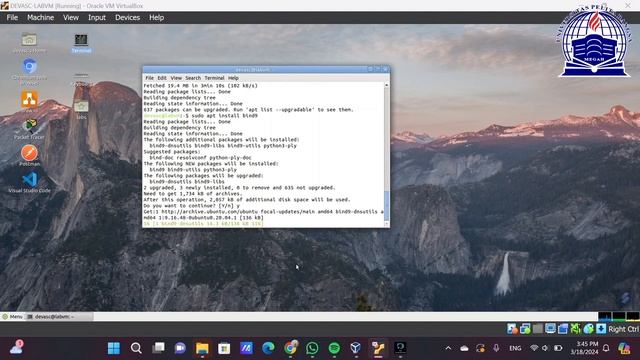Open the VirtualBox File menu
The image size is (640, 360).
(x=12, y=18)
